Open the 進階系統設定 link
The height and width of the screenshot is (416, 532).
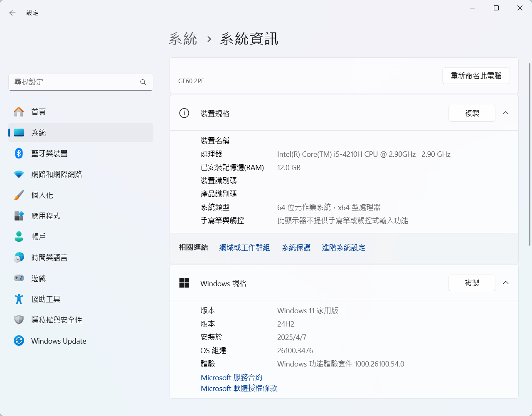[343, 248]
